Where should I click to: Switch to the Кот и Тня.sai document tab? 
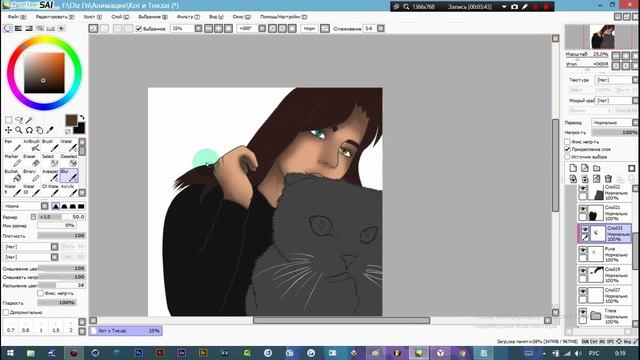click(126, 331)
